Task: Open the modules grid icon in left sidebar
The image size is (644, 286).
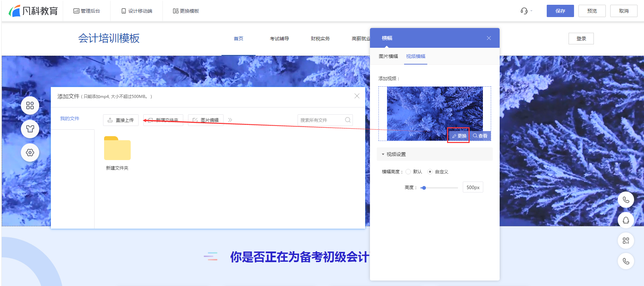Action: (x=30, y=105)
